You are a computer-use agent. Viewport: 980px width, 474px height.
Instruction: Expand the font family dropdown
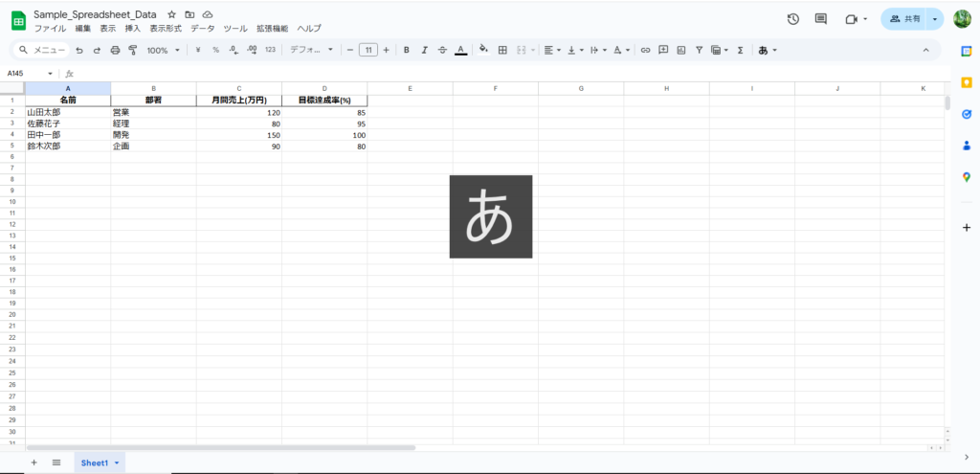point(312,50)
